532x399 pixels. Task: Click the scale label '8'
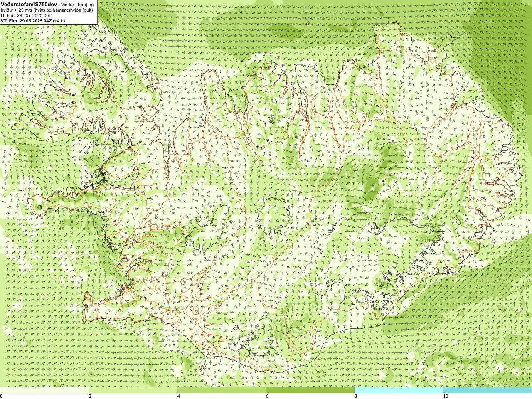356,397
